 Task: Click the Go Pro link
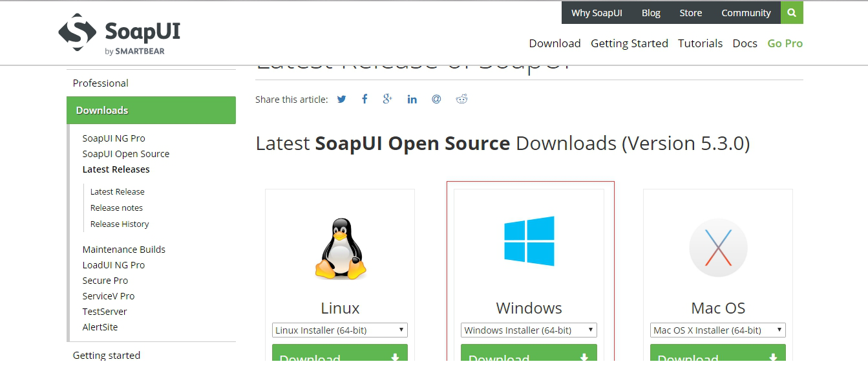point(785,43)
